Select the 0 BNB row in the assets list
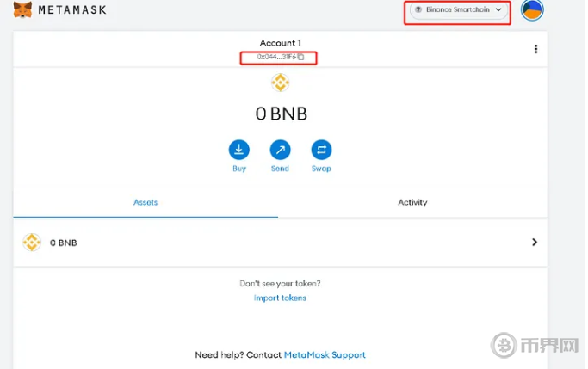Viewport: 588px width, 369px height. click(x=258, y=243)
